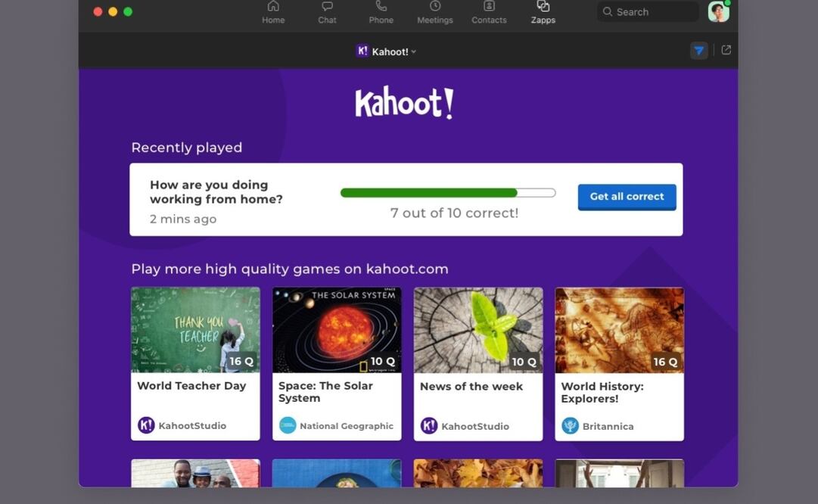Viewport: 818px width, 504px height.
Task: Open the World Teacher Day thumbnail
Action: [x=195, y=330]
